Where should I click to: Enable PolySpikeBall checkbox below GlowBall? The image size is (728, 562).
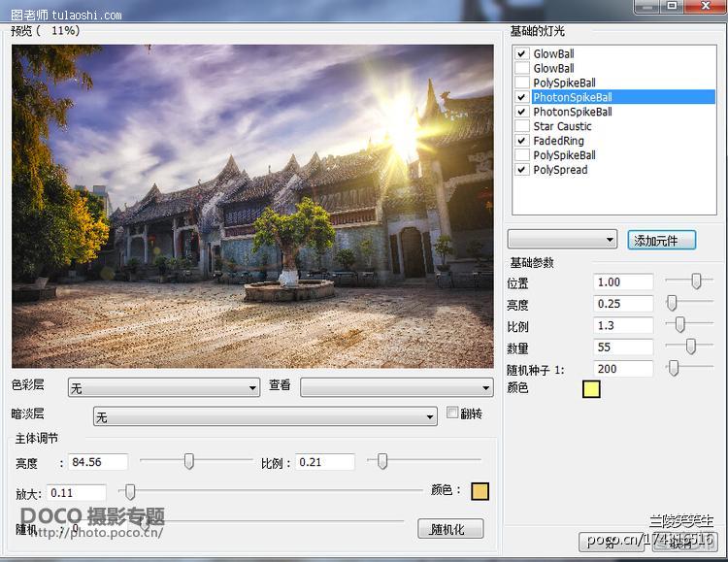coord(522,83)
